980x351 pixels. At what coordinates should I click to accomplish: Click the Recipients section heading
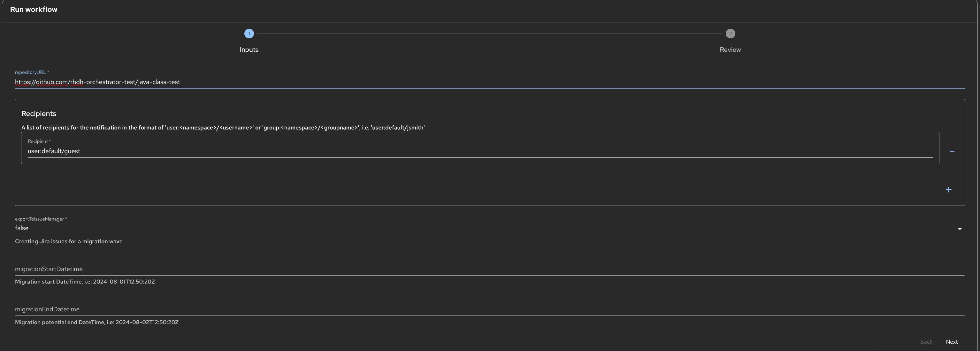(x=39, y=113)
